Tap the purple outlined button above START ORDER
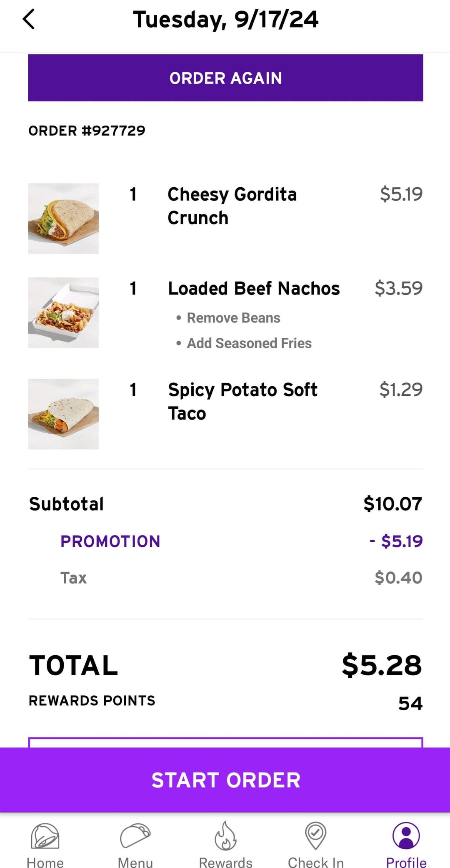 click(225, 742)
